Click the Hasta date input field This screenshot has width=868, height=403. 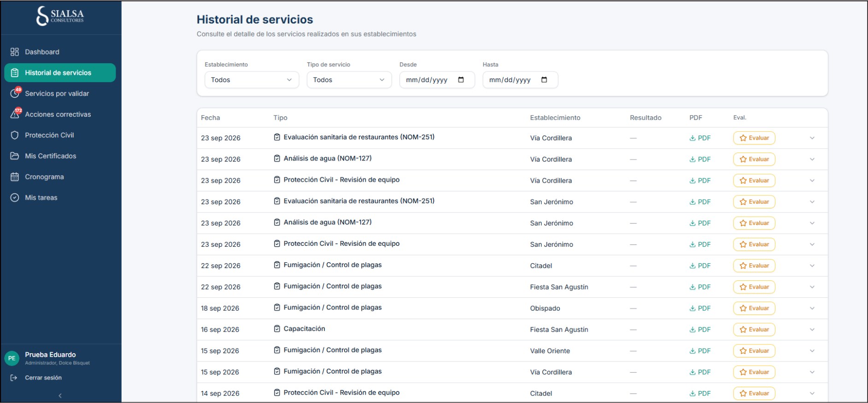click(521, 80)
